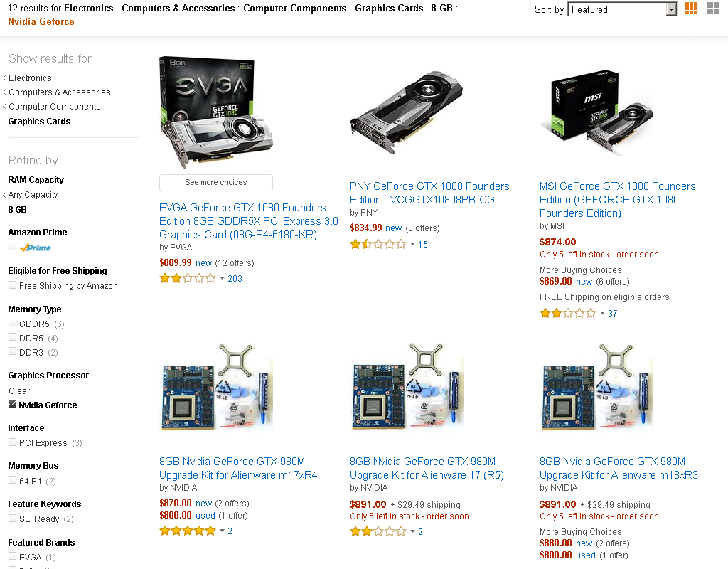Go back to Electronics category
Viewport: 728px width, 569px height.
tap(30, 78)
